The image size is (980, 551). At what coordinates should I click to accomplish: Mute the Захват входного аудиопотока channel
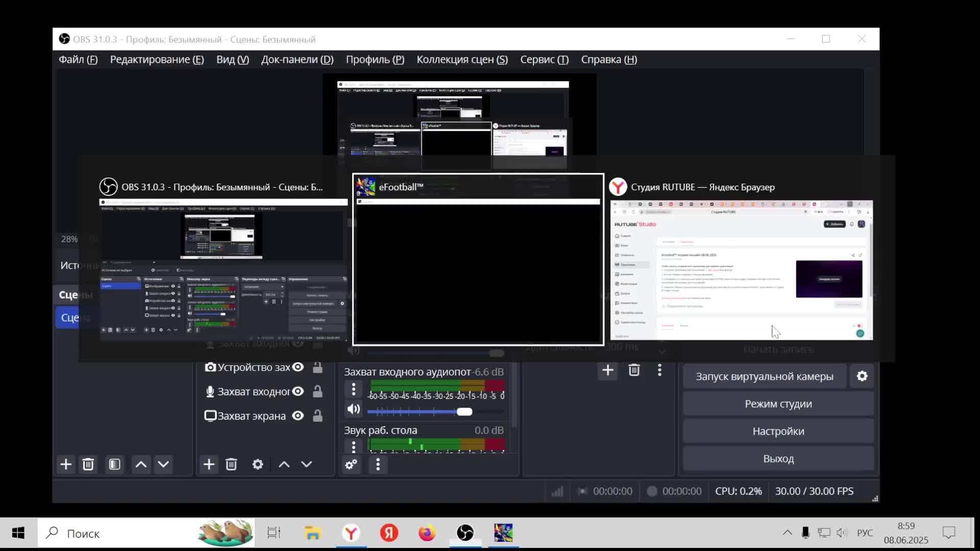[x=353, y=409]
